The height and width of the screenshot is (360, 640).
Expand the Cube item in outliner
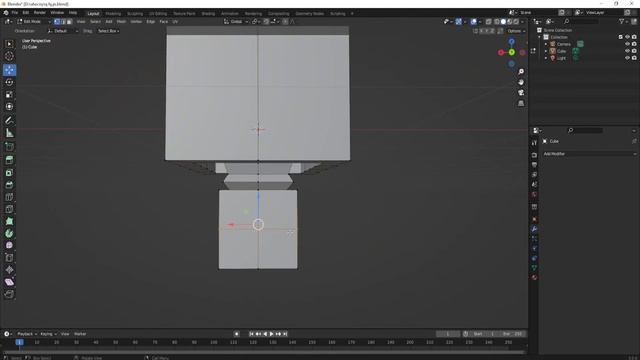(546, 51)
